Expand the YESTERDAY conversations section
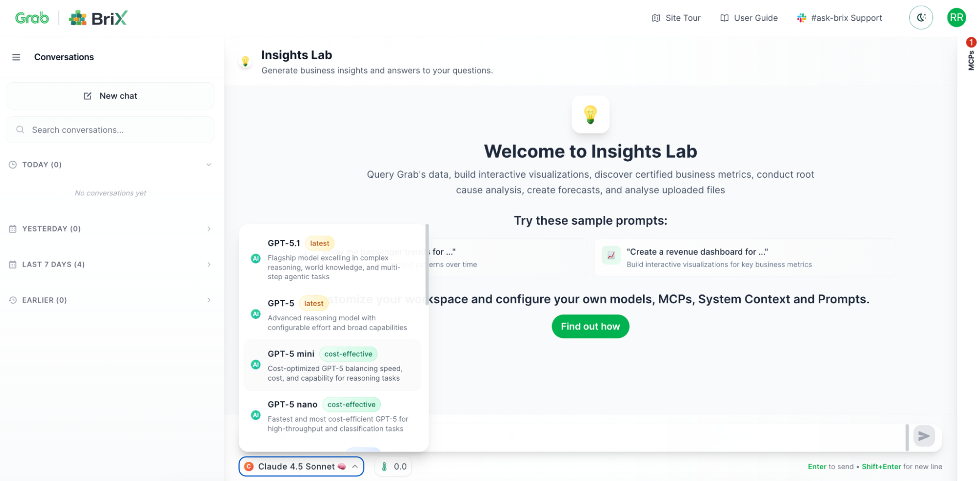This screenshot has width=980, height=481. point(208,229)
